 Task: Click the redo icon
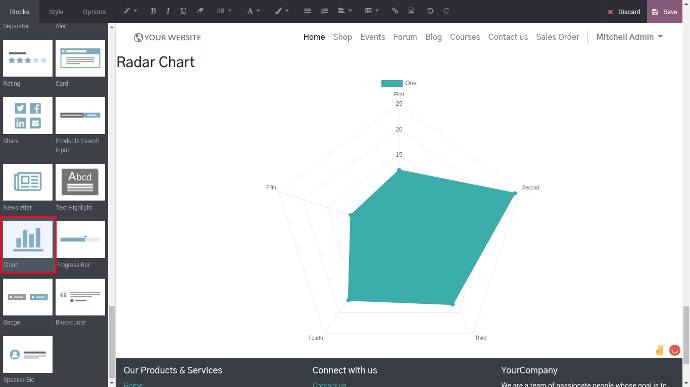click(x=446, y=11)
